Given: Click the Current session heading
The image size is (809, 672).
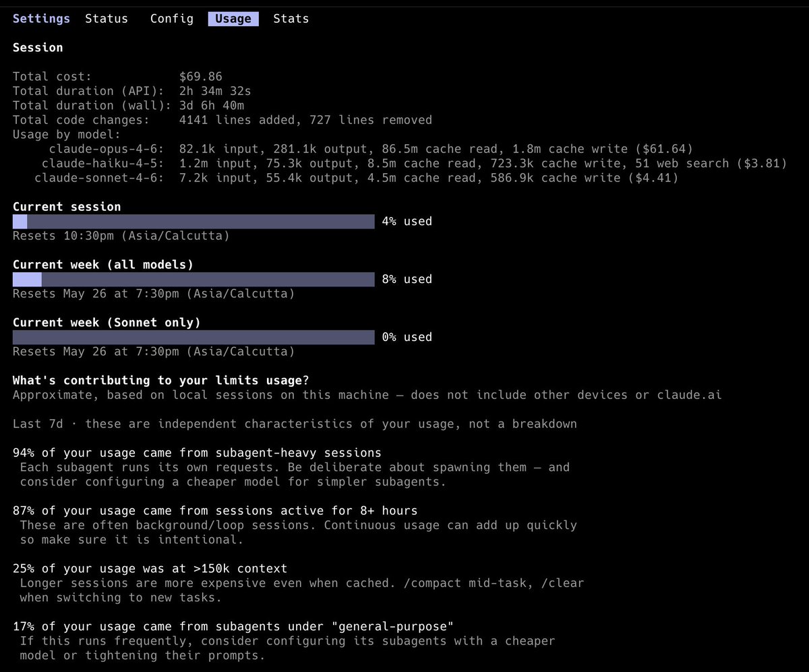Looking at the screenshot, I should (x=67, y=207).
